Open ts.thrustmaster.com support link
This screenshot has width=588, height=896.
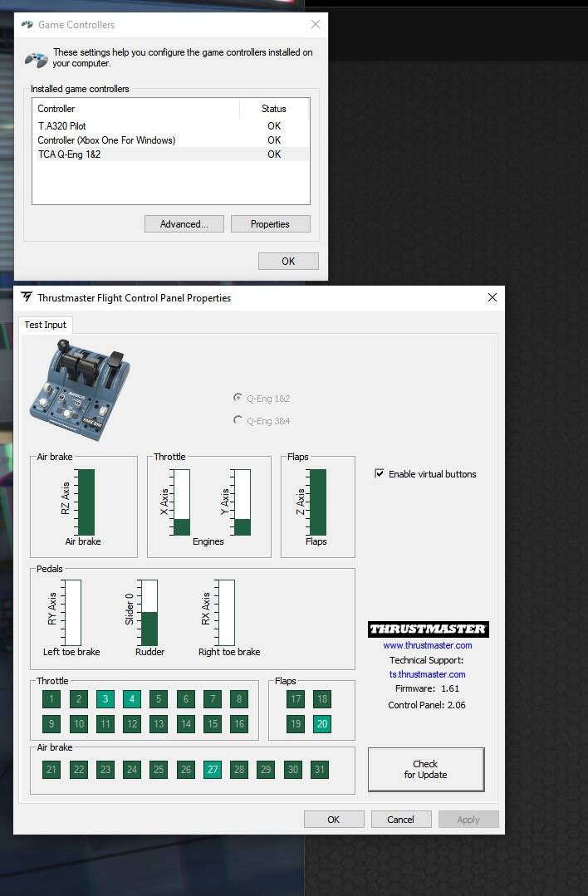(x=428, y=674)
